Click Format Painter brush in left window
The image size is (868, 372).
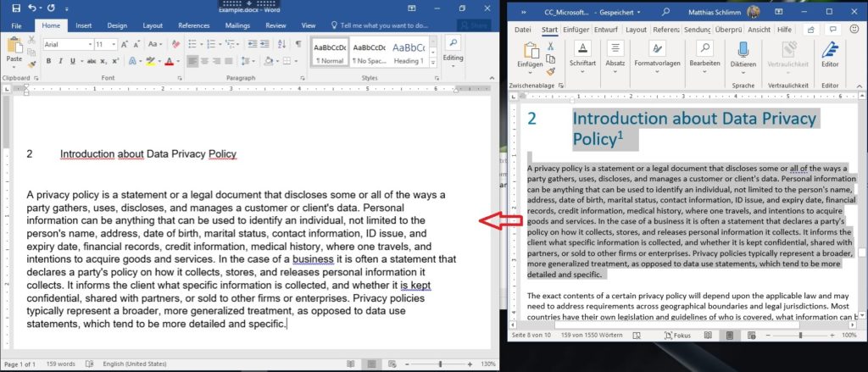click(x=31, y=64)
